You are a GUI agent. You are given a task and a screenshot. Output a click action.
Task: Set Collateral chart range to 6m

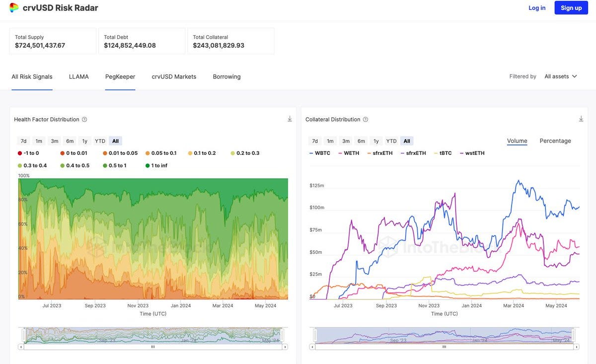pos(362,141)
